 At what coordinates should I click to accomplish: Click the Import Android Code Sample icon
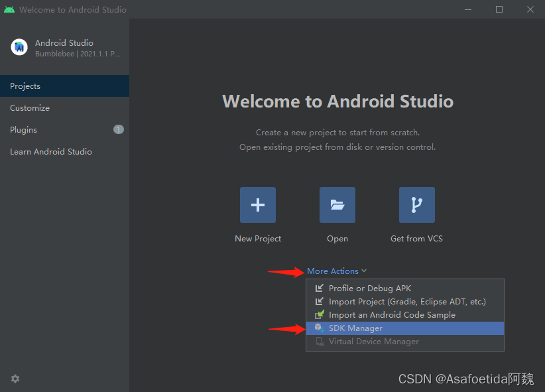tap(320, 314)
